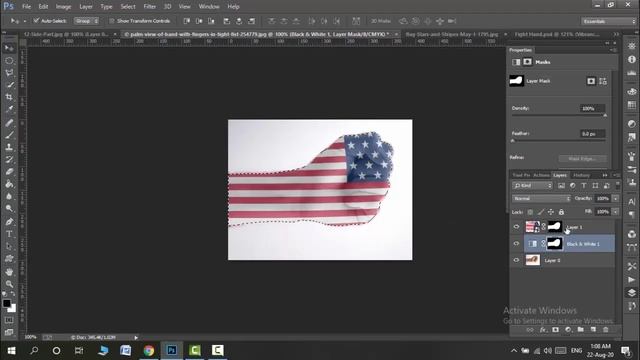Enable Show Transform Controls checkbox

pyautogui.click(x=112, y=21)
